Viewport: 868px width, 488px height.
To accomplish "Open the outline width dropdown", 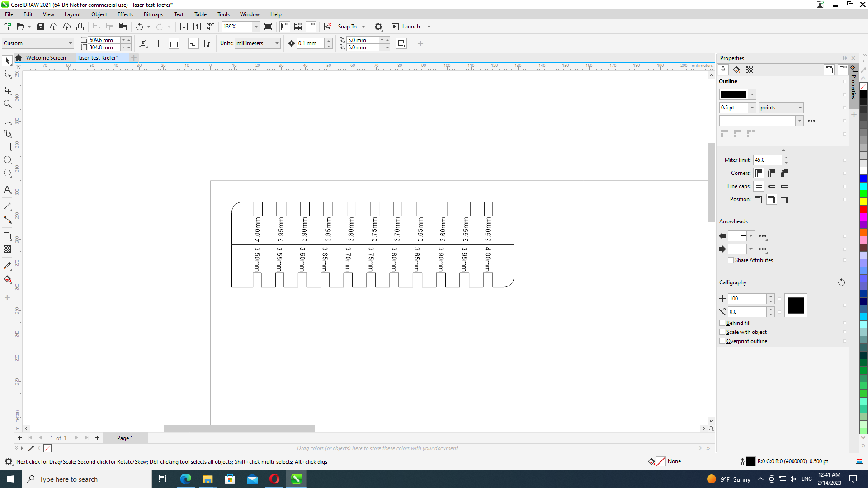I will (751, 108).
